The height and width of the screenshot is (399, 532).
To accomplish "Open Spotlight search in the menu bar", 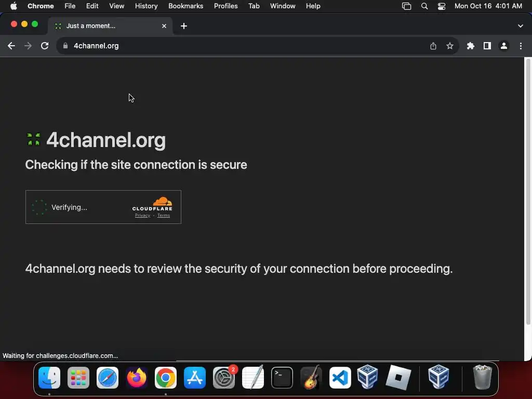I will pos(424,6).
